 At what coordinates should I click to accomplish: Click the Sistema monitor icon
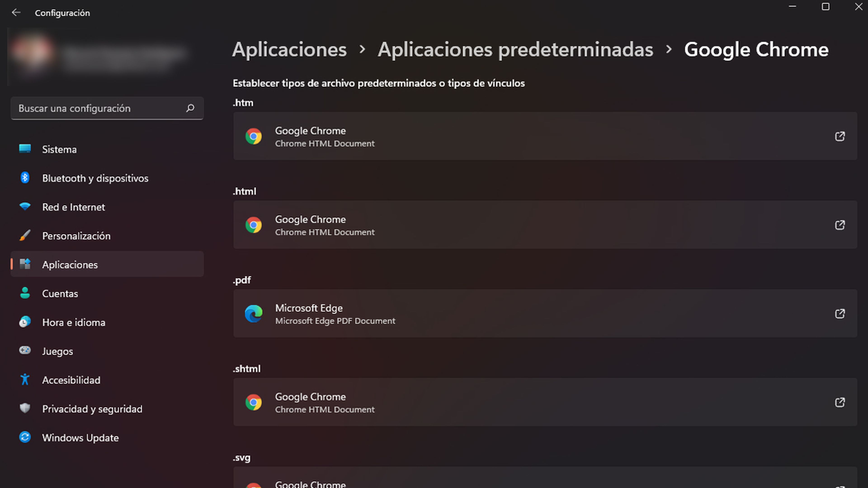25,149
